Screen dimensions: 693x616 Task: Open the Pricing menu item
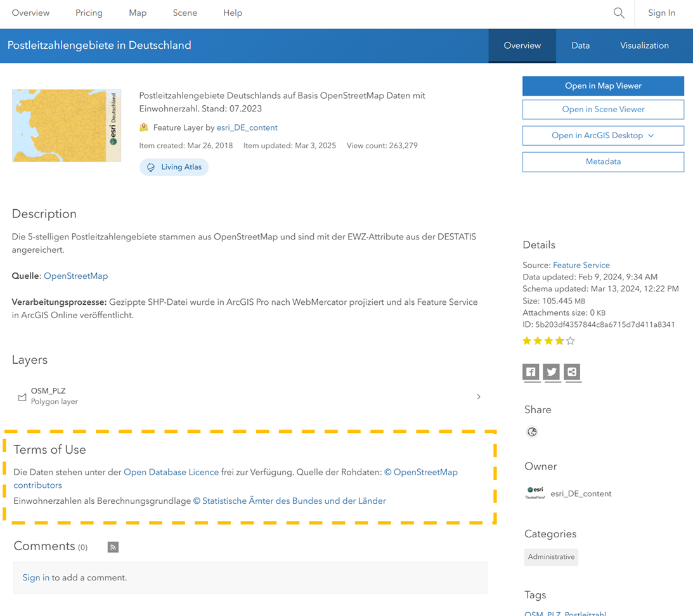[x=89, y=13]
